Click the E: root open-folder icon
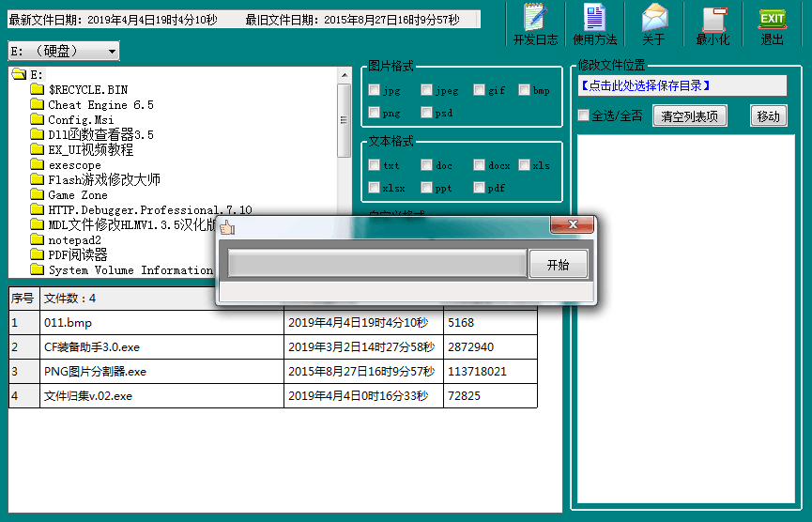Viewport: 812px width, 522px height. pyautogui.click(x=19, y=74)
